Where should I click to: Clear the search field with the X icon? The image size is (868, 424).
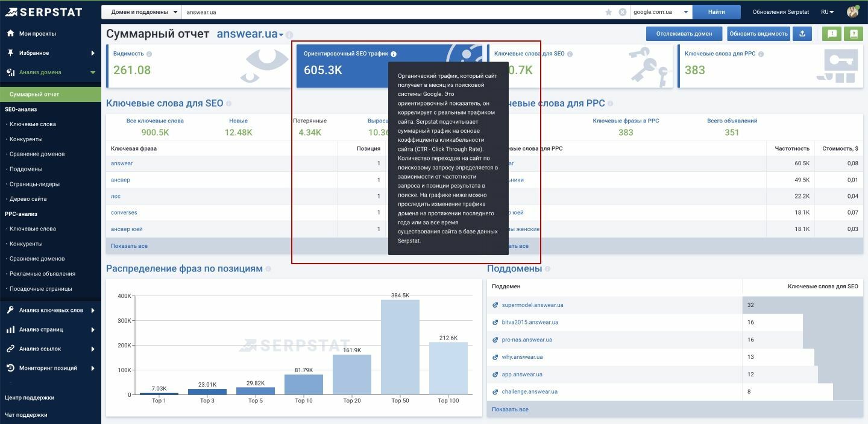[623, 12]
